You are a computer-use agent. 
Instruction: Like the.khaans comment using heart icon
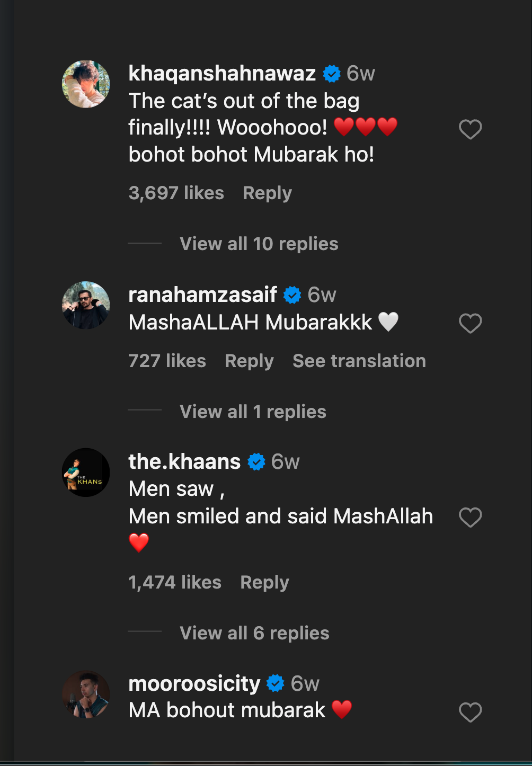click(470, 517)
